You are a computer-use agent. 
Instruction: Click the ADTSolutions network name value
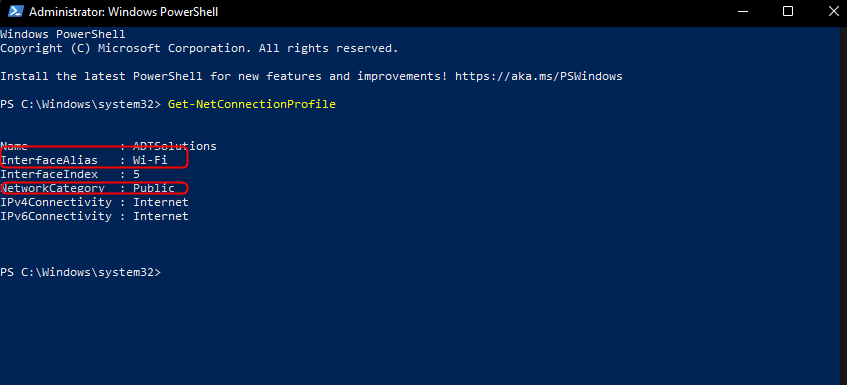[175, 146]
